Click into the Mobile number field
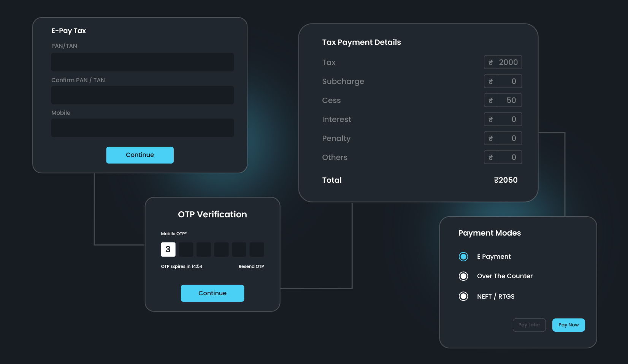 tap(143, 128)
